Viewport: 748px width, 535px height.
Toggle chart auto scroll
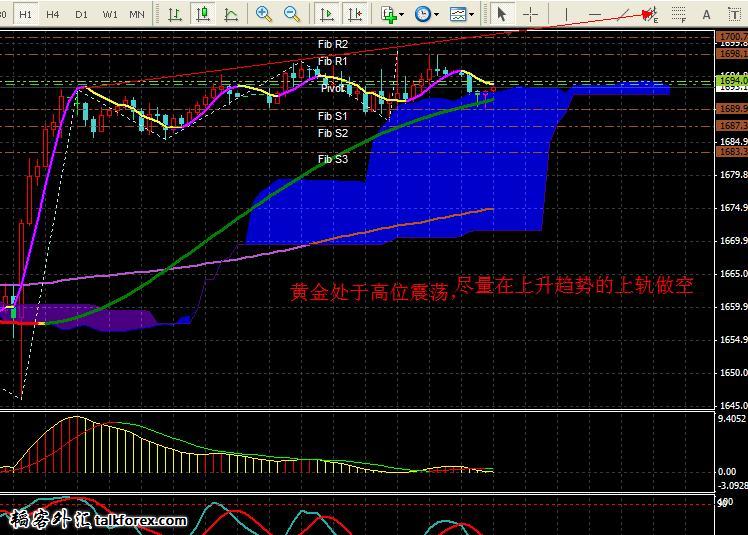coord(326,14)
